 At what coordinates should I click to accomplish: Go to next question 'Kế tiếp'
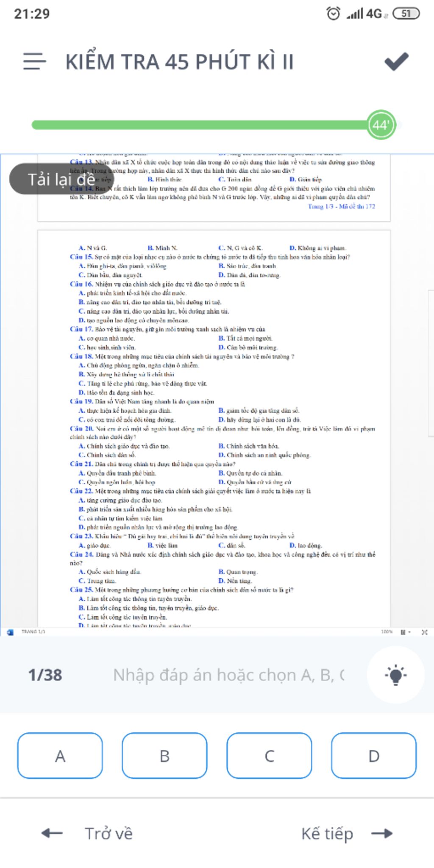pos(347,833)
